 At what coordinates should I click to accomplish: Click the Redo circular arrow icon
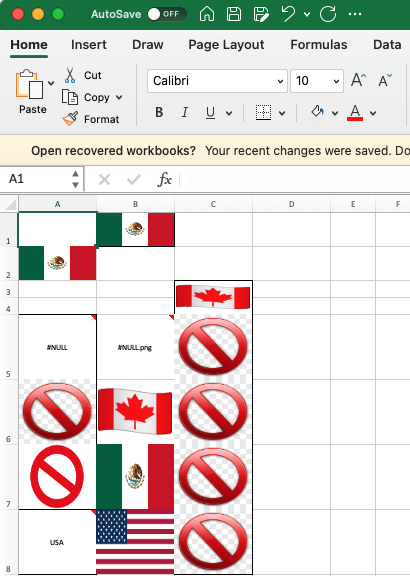[x=328, y=14]
